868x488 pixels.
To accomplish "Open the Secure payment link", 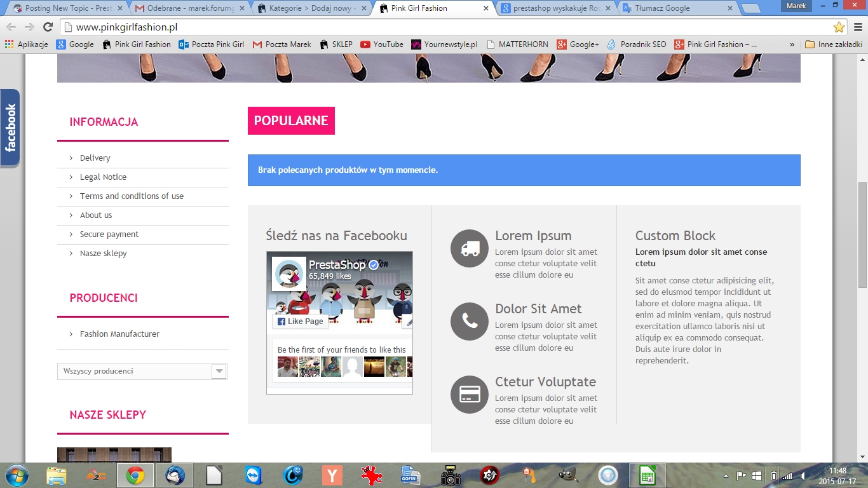I will [109, 234].
